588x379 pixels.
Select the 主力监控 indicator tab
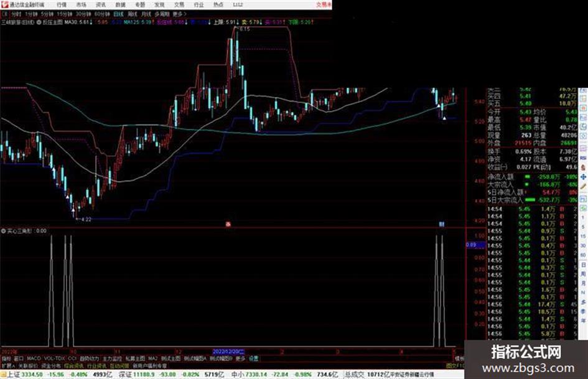tap(112, 358)
